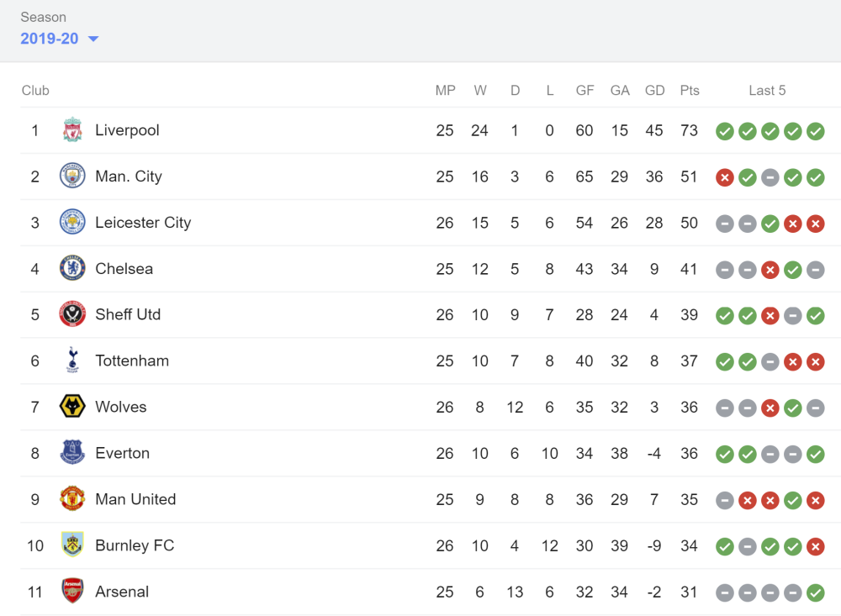Click the Wolves badge icon

tap(72, 407)
